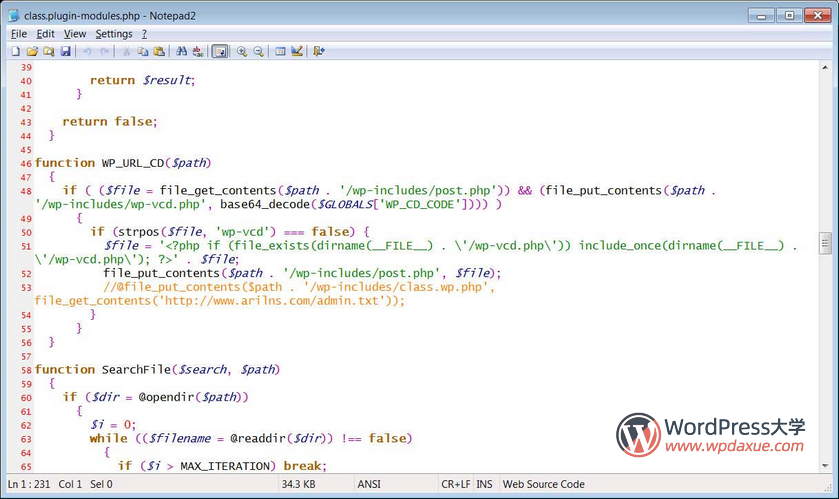The image size is (839, 499).
Task: Click '$result' on line 40
Action: pos(167,80)
